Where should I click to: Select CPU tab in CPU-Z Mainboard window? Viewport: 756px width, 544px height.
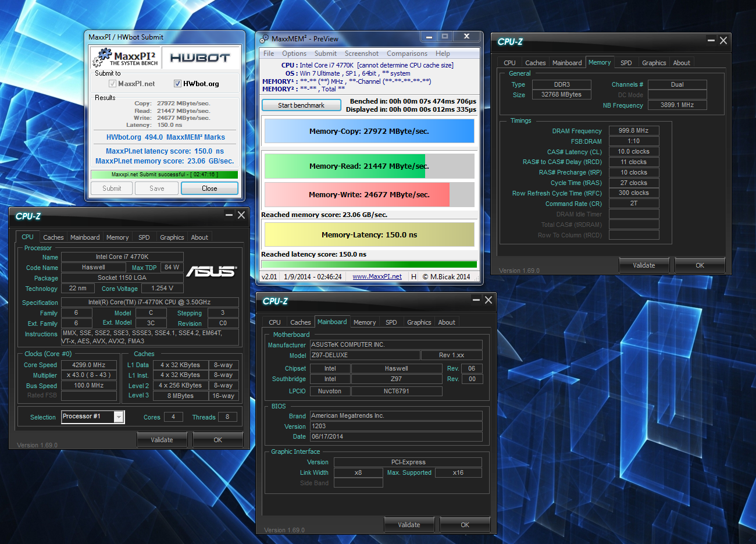[274, 322]
